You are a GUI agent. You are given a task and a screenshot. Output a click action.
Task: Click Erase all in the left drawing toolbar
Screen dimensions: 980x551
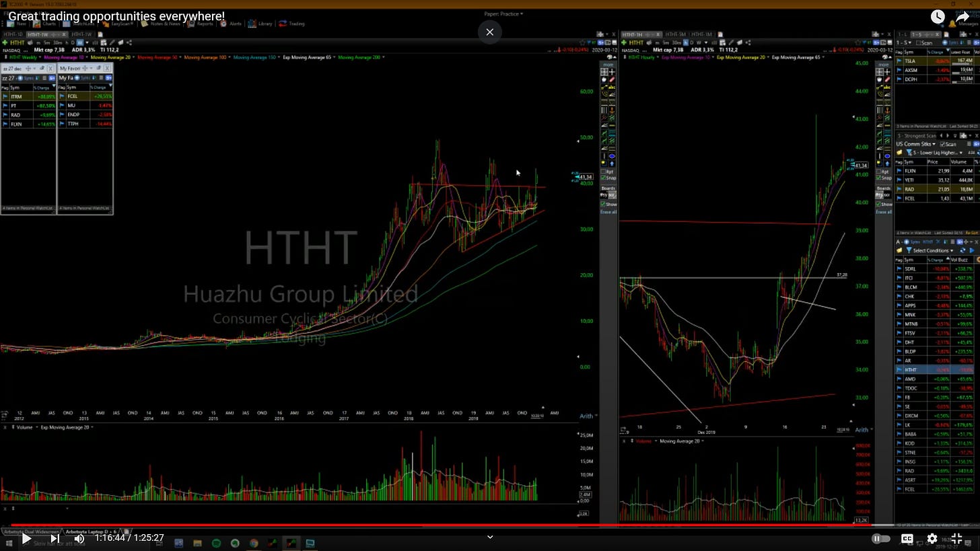(x=608, y=212)
